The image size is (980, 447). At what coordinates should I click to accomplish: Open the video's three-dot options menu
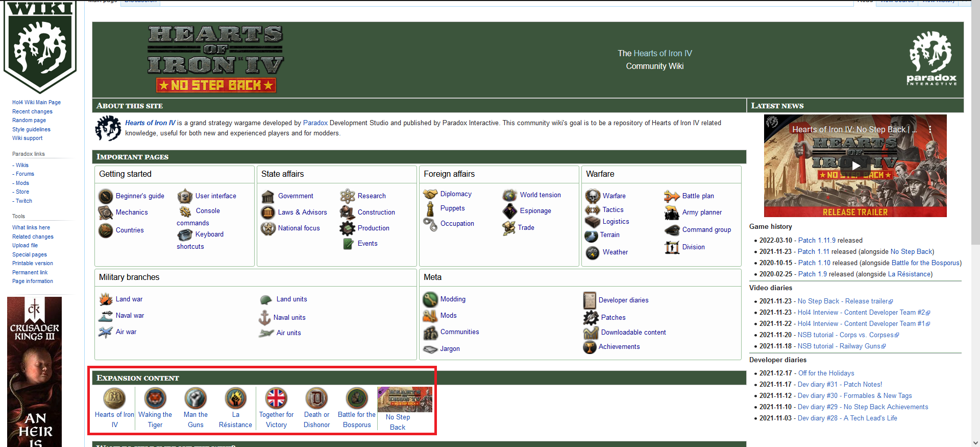click(930, 130)
